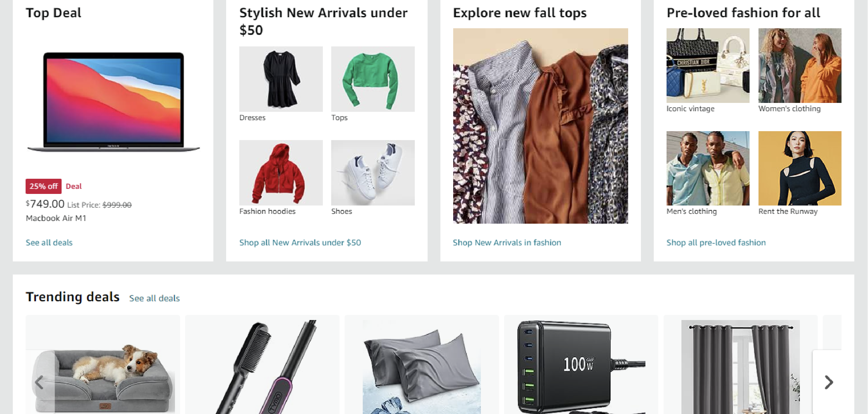Open the 100W charger trending deal

click(x=581, y=365)
